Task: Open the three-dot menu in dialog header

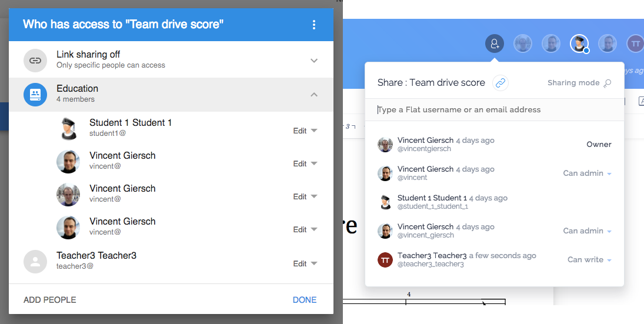Action: [314, 25]
